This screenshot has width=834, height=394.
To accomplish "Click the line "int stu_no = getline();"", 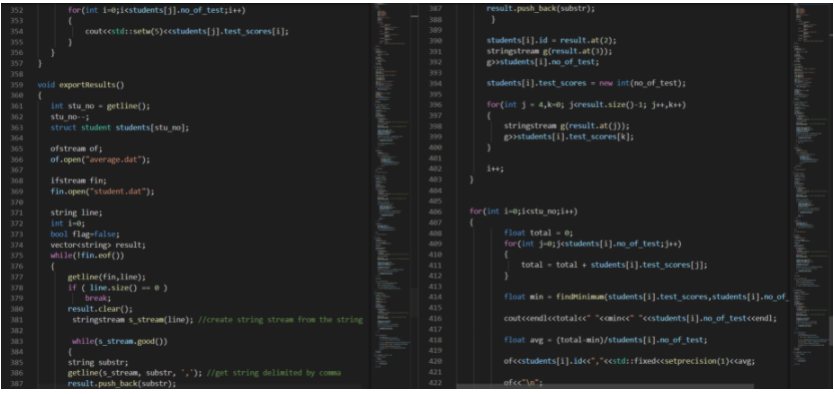I will click(100, 106).
